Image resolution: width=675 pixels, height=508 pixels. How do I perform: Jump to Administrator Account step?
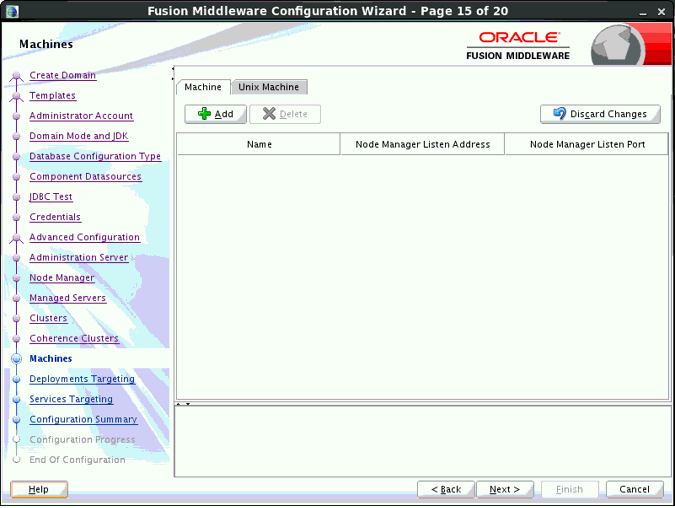coord(81,116)
